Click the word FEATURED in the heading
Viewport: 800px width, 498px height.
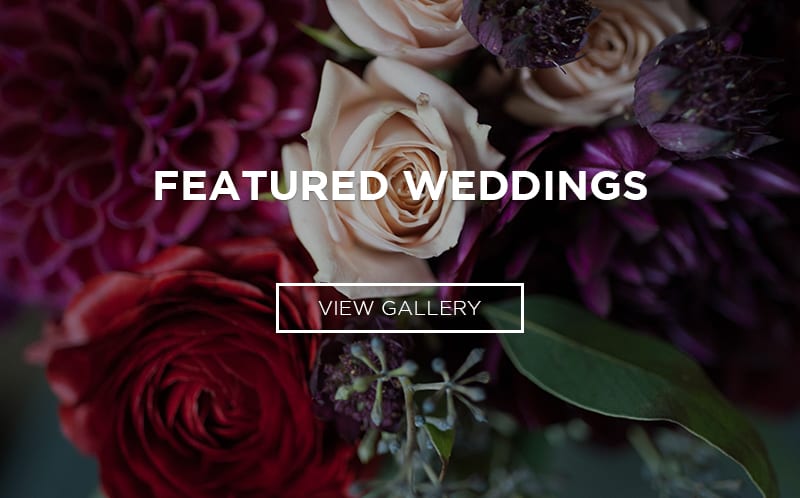tap(270, 186)
